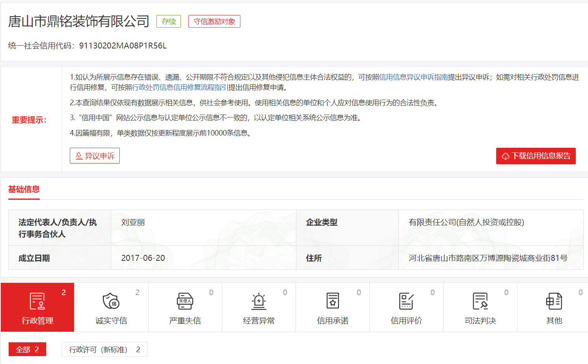The height and width of the screenshot is (364, 588).
Task: Open the 行政管理 category icon
Action: [37, 301]
